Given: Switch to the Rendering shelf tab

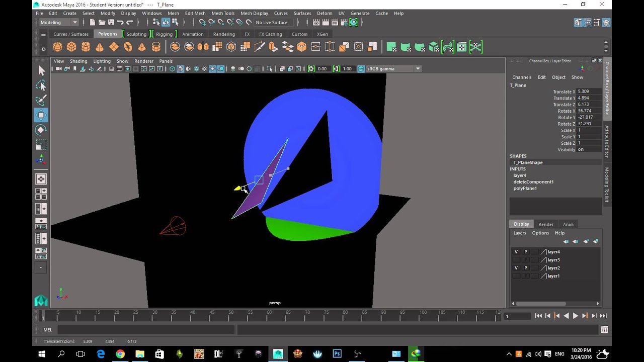Looking at the screenshot, I should (224, 34).
